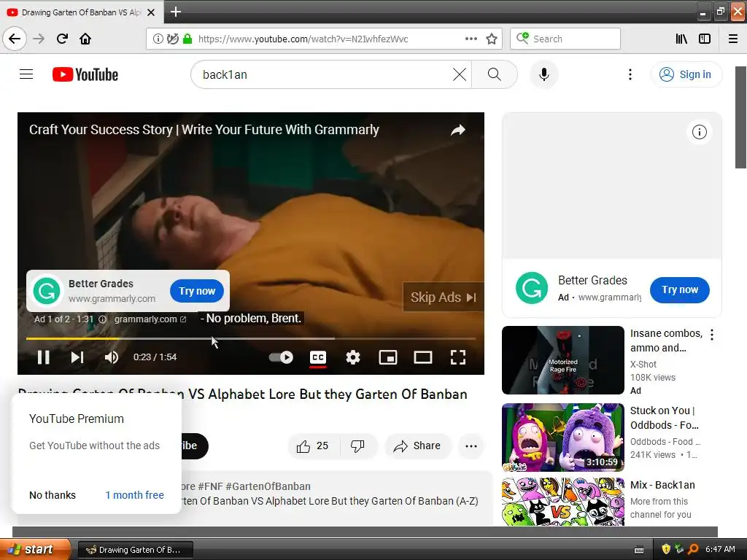The image size is (747, 560).
Task: Click Try now in the sidebar ad
Action: (679, 289)
